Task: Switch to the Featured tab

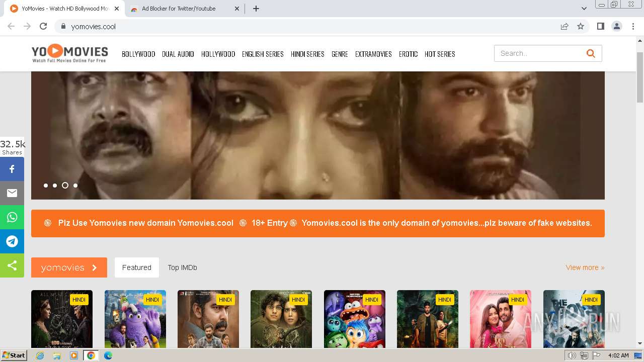Action: [137, 267]
